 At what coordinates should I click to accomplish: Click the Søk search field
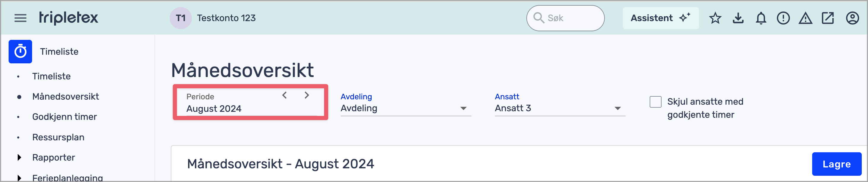pos(569,18)
